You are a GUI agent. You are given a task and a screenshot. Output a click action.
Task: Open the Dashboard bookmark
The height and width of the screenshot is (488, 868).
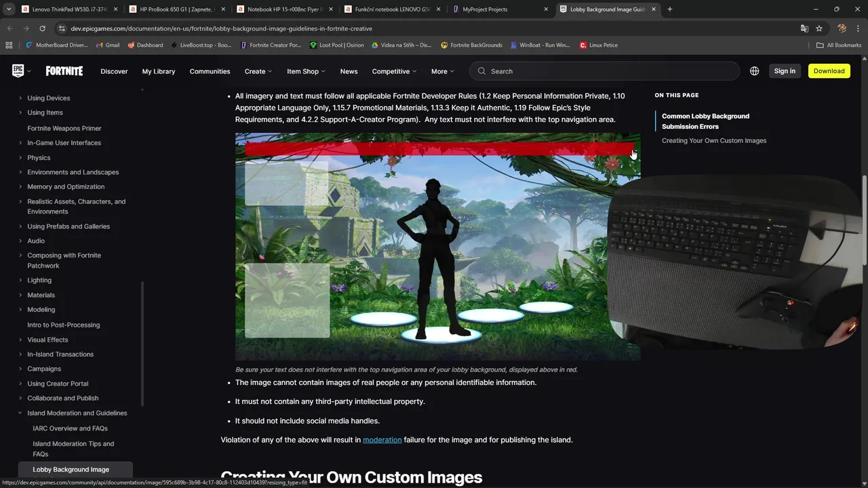[x=145, y=45]
